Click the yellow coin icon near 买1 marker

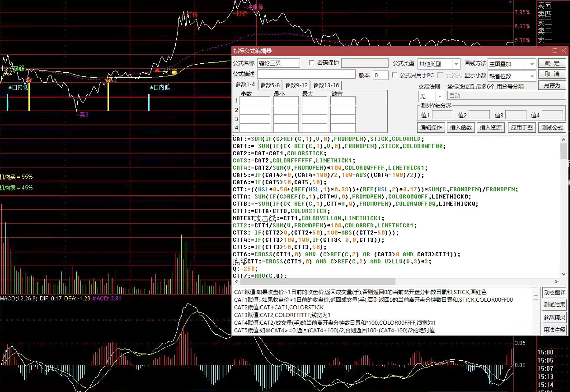coord(174,72)
